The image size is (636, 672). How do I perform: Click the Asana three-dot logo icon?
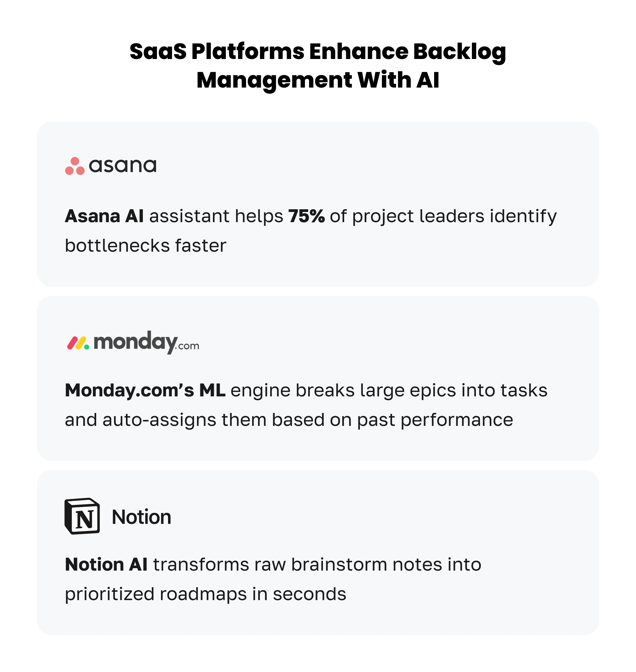tap(75, 166)
